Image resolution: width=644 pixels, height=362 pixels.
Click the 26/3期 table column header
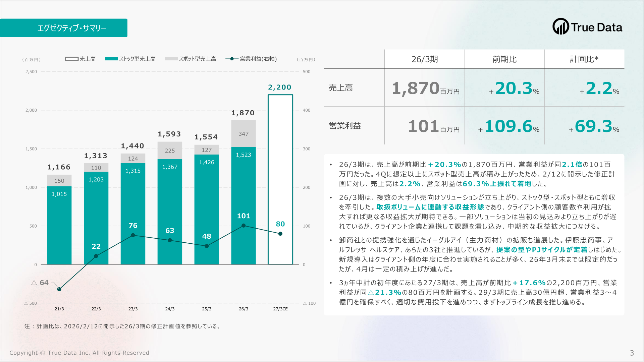coord(425,59)
